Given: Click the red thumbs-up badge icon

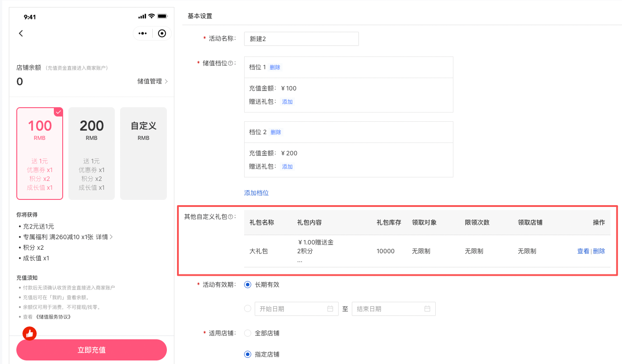Looking at the screenshot, I should [30, 334].
